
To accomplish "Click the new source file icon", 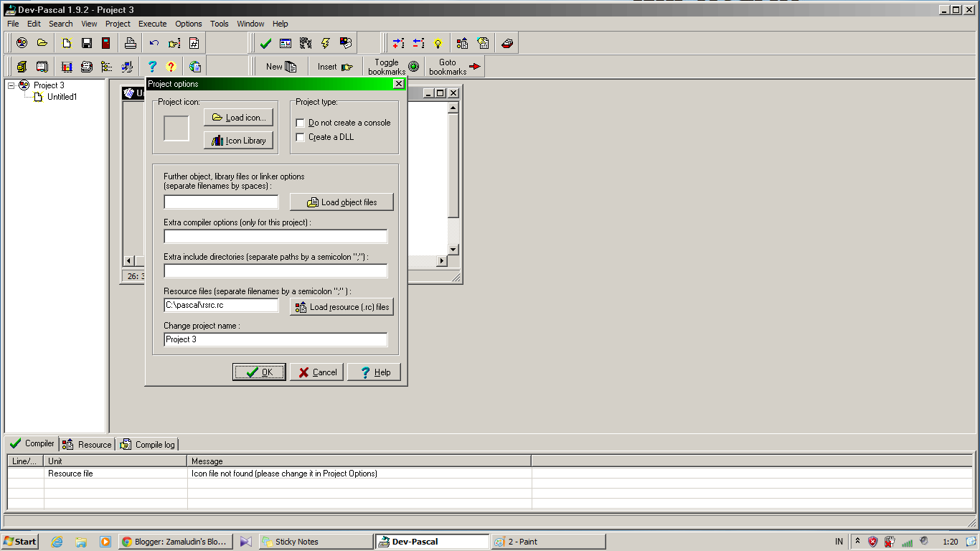I will click(67, 43).
